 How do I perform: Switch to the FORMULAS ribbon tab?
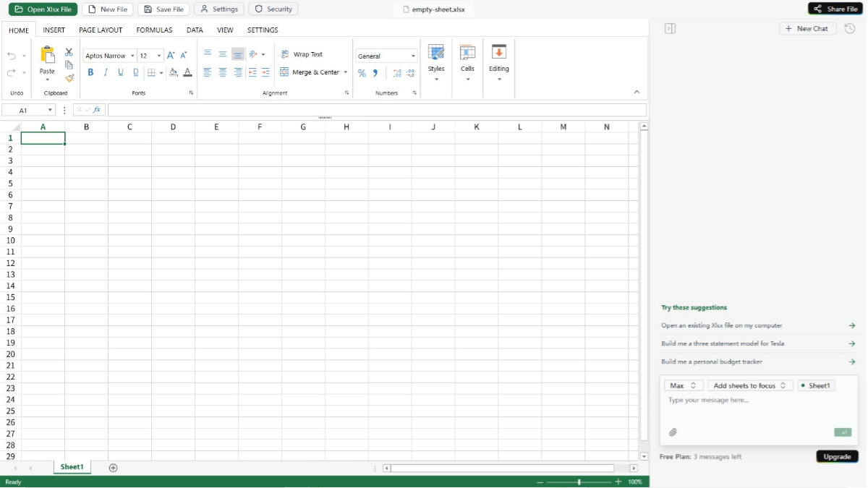(154, 30)
